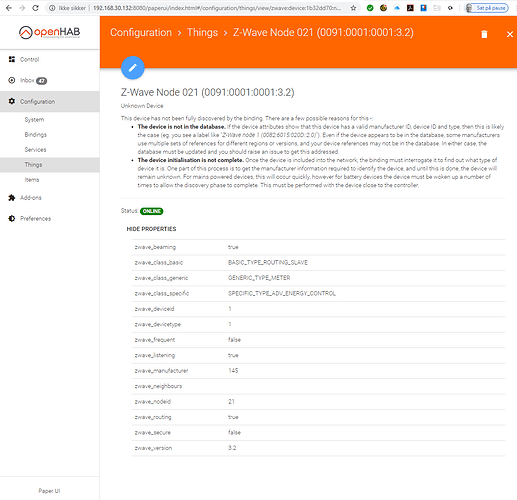517x500 pixels.
Task: Click the Unknown Device subtitle
Action: (142, 106)
